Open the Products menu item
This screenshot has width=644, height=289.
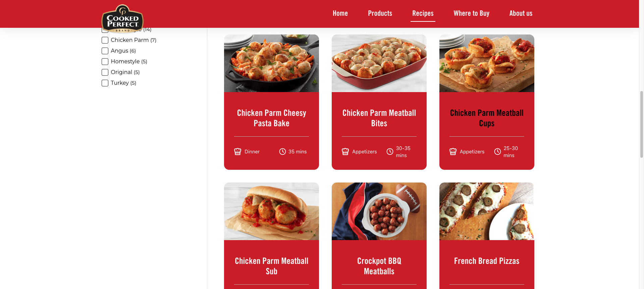click(x=380, y=13)
